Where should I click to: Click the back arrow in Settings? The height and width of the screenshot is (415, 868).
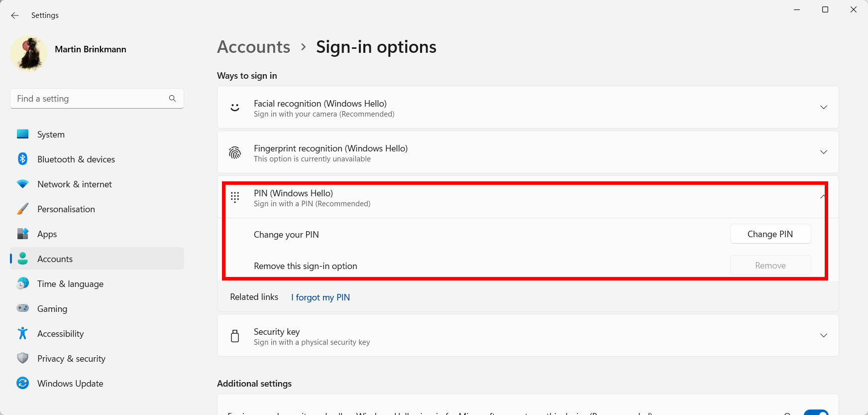tap(15, 15)
